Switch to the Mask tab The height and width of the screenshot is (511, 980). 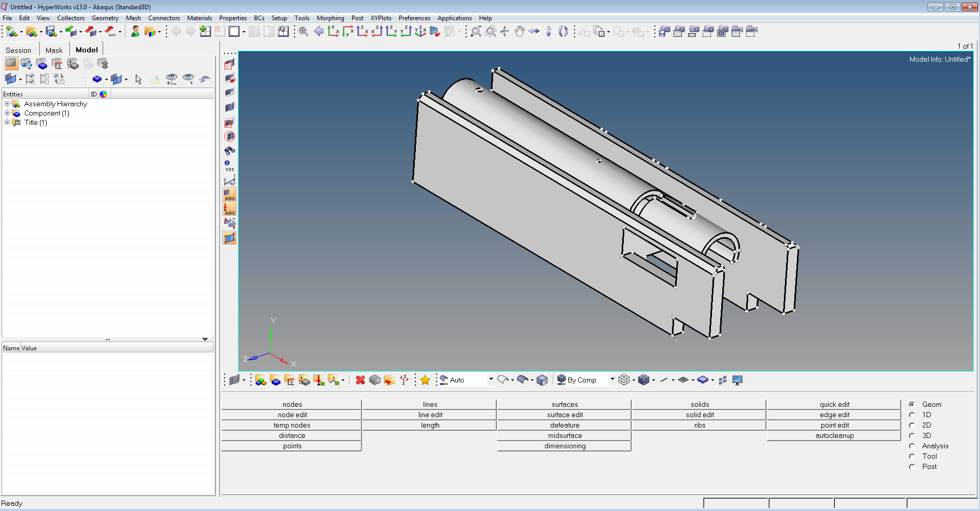tap(54, 50)
